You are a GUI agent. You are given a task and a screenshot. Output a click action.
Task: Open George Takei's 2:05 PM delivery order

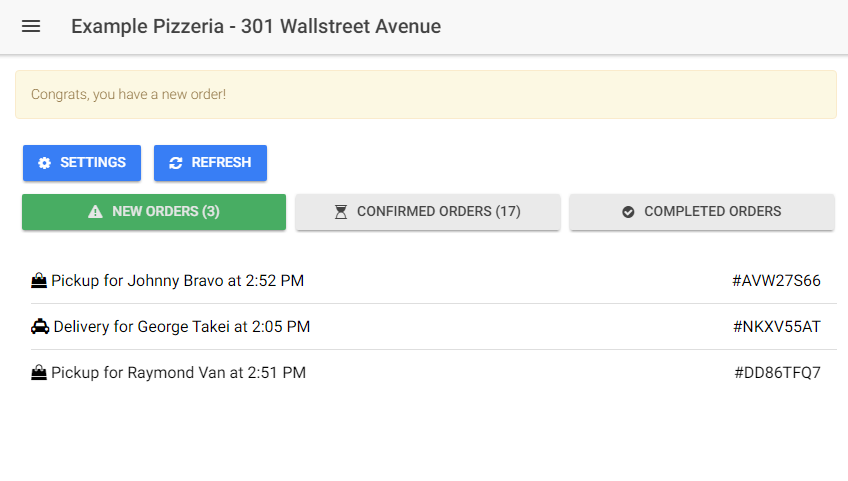[x=182, y=327]
